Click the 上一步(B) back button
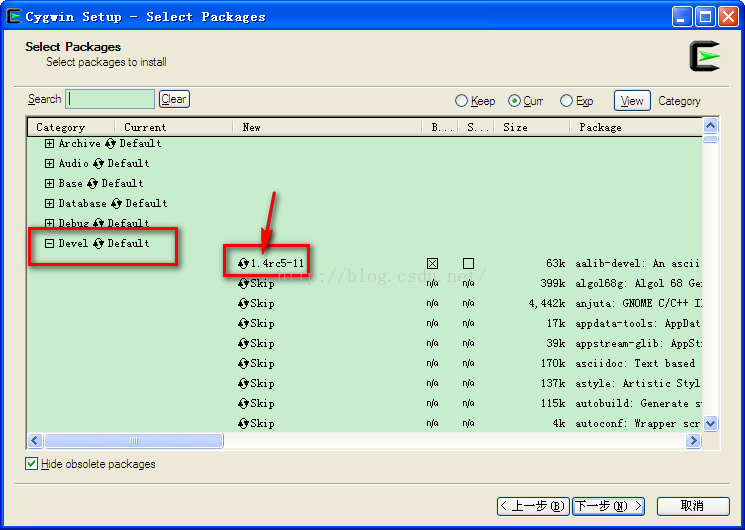Viewport: 745px width, 530px height. pos(533,506)
